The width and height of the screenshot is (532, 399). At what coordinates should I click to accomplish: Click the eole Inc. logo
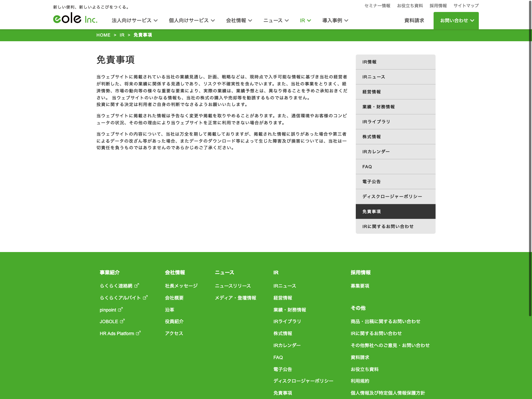coord(75,18)
